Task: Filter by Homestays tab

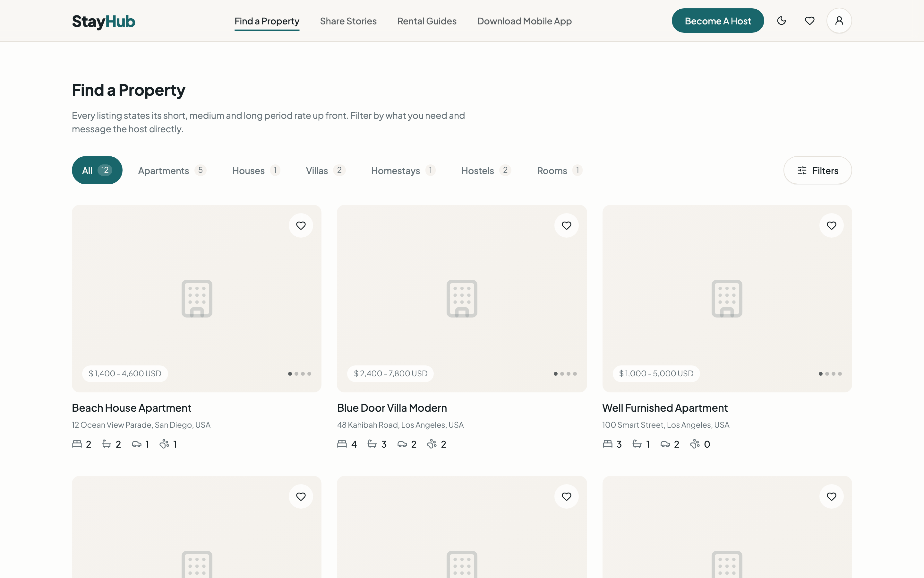Action: (x=403, y=171)
